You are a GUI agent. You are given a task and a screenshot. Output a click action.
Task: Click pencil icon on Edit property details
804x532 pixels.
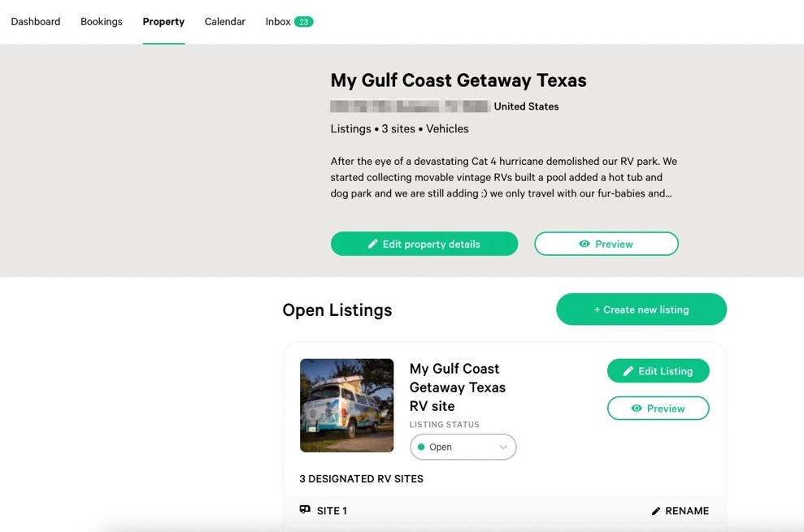373,244
